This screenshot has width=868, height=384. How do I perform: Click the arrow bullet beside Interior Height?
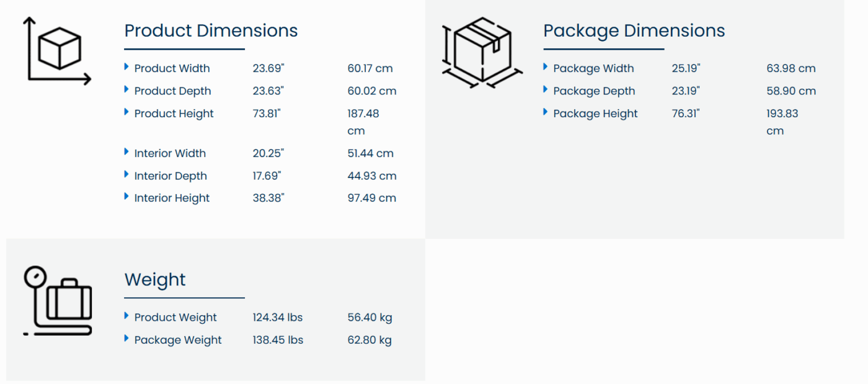click(x=126, y=197)
